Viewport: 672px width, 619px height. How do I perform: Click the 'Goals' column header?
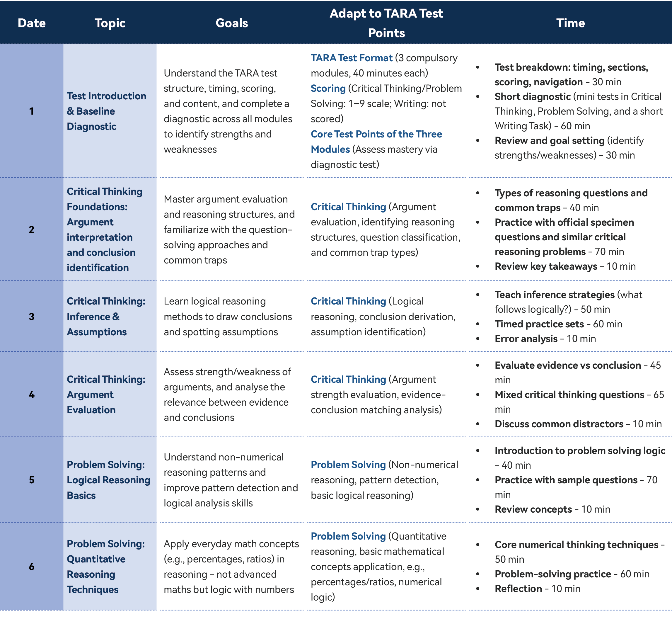click(232, 23)
